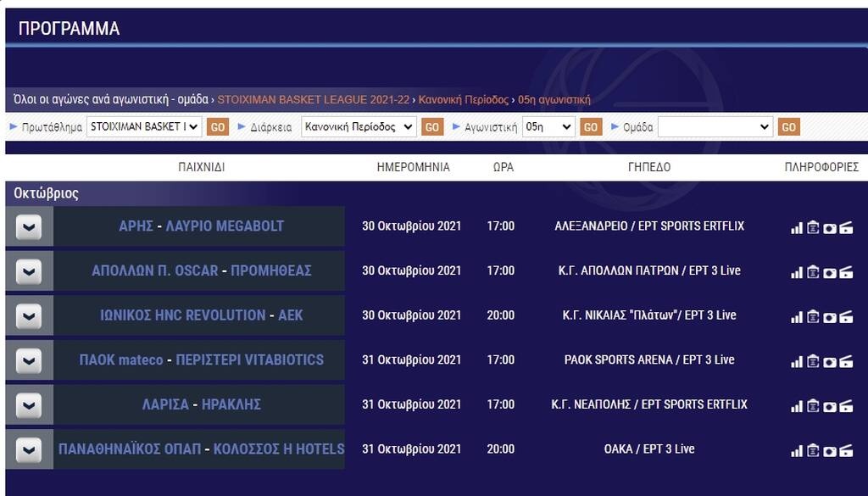Open ΚΟΛΟΣΣΟΣ H HOTELS team link
This screenshot has height=496, width=868.
pos(279,449)
